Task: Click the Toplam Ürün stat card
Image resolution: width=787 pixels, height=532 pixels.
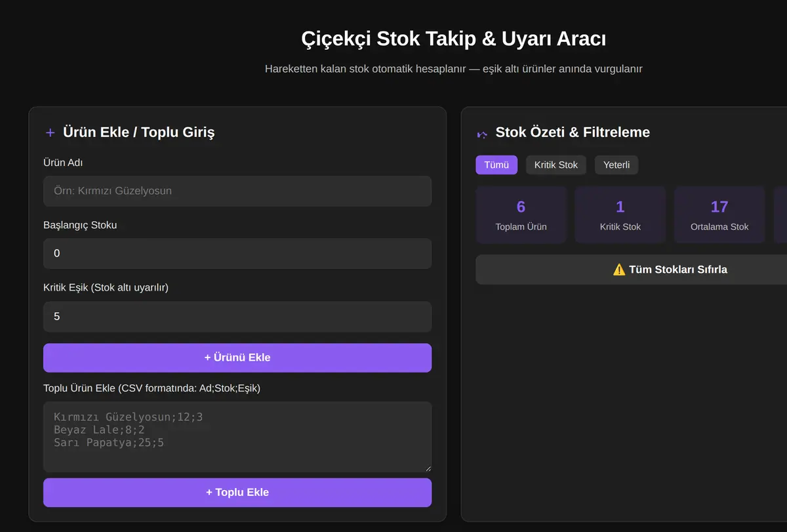Action: [521, 215]
